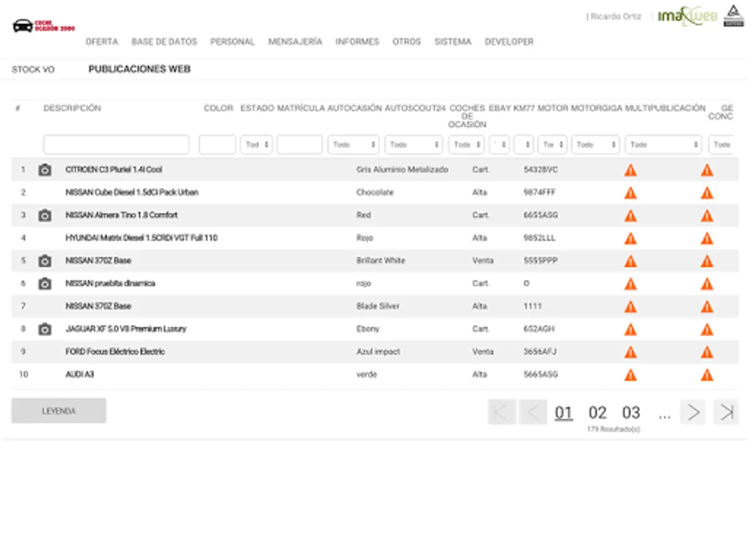
Task: Go to page 03
Action: (631, 413)
